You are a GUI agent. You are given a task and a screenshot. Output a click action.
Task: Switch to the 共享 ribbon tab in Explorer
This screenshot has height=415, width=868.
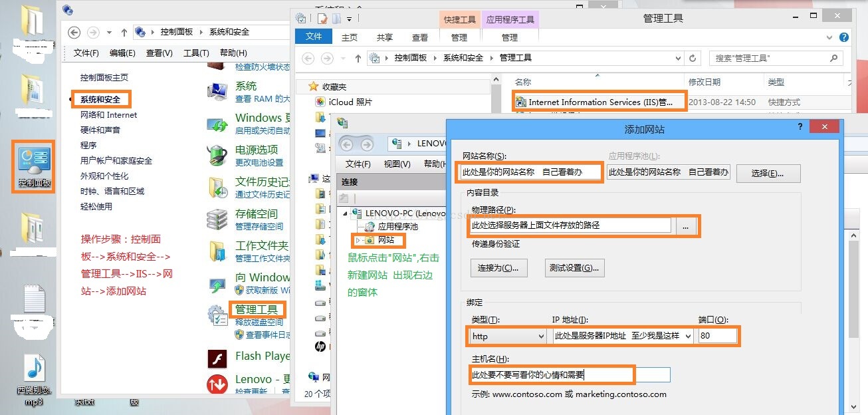(x=385, y=37)
